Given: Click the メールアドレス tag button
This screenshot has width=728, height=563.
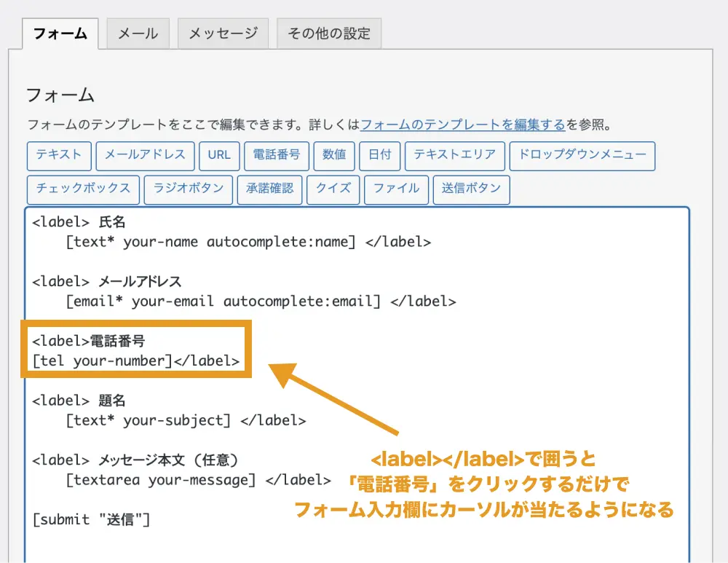Looking at the screenshot, I should pyautogui.click(x=145, y=155).
